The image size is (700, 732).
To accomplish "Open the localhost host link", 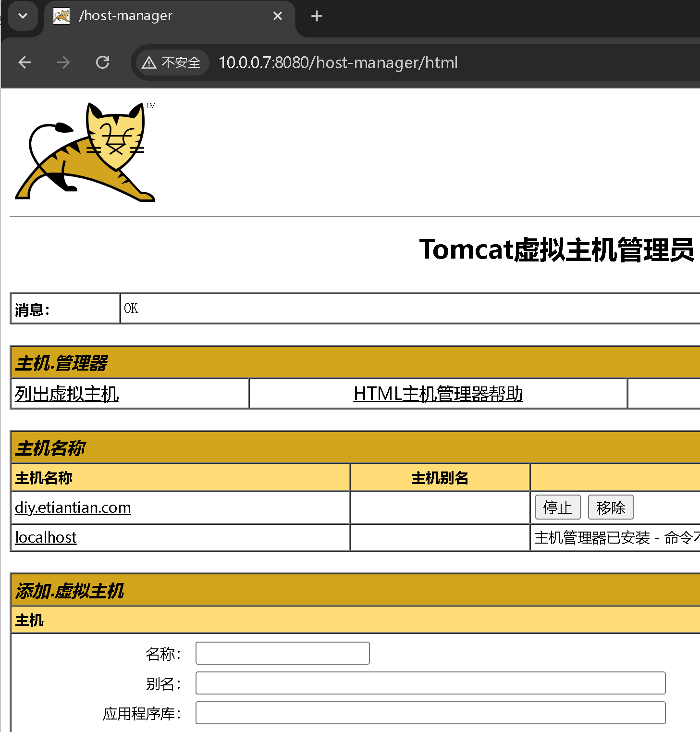I will coord(46,537).
